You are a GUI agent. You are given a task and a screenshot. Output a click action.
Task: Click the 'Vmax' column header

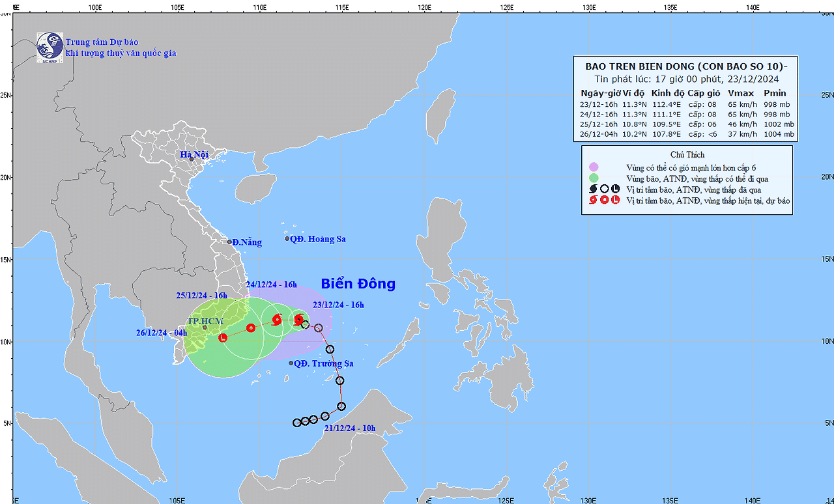(741, 93)
